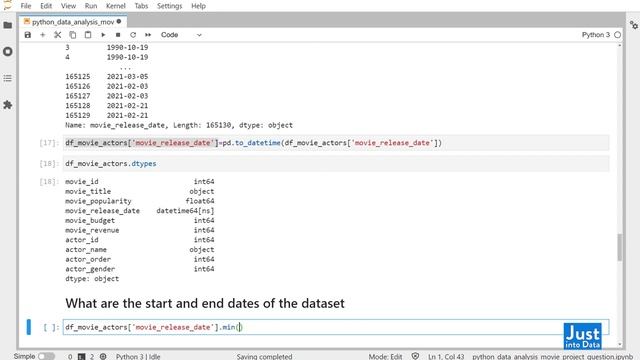Paste cell from clipboard icon
Viewport: 640px width, 360px height.
click(88, 35)
